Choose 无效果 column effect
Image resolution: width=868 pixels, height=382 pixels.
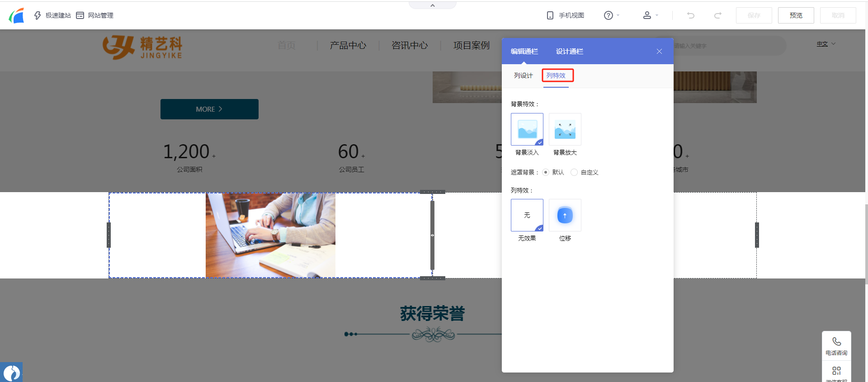[527, 215]
